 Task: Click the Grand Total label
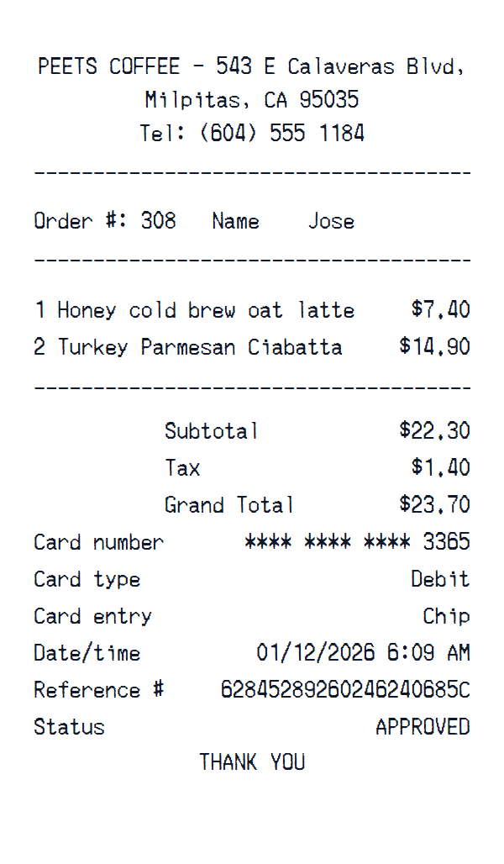click(228, 505)
